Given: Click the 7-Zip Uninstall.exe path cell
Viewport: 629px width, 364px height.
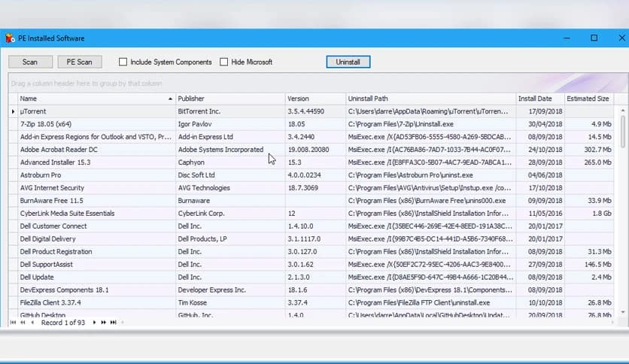Looking at the screenshot, I should 431,124.
